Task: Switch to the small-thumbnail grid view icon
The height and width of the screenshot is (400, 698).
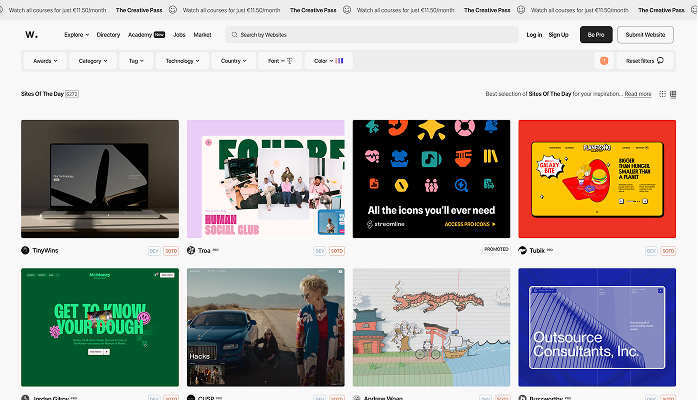Action: pyautogui.click(x=662, y=94)
